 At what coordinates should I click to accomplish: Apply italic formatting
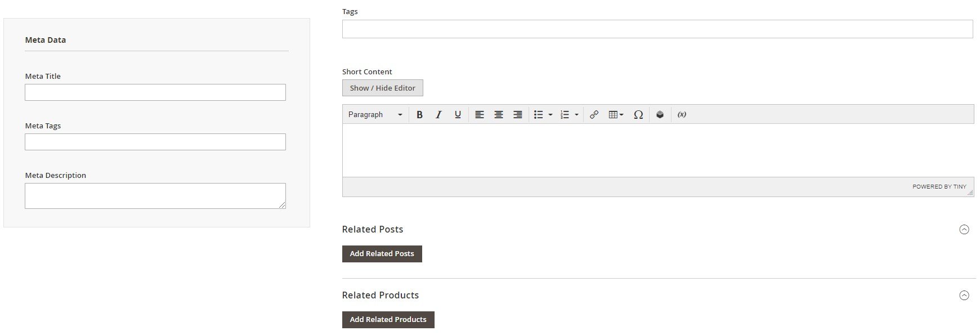[438, 114]
